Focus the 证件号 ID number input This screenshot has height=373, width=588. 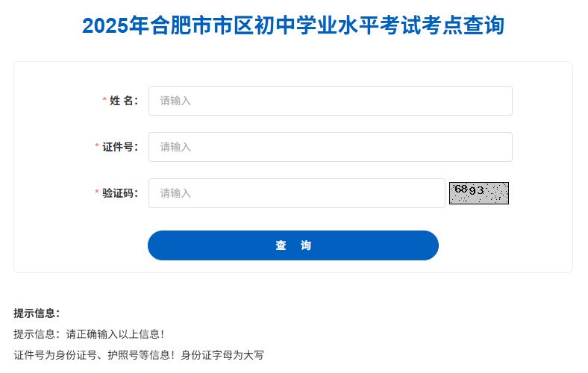[x=331, y=147]
